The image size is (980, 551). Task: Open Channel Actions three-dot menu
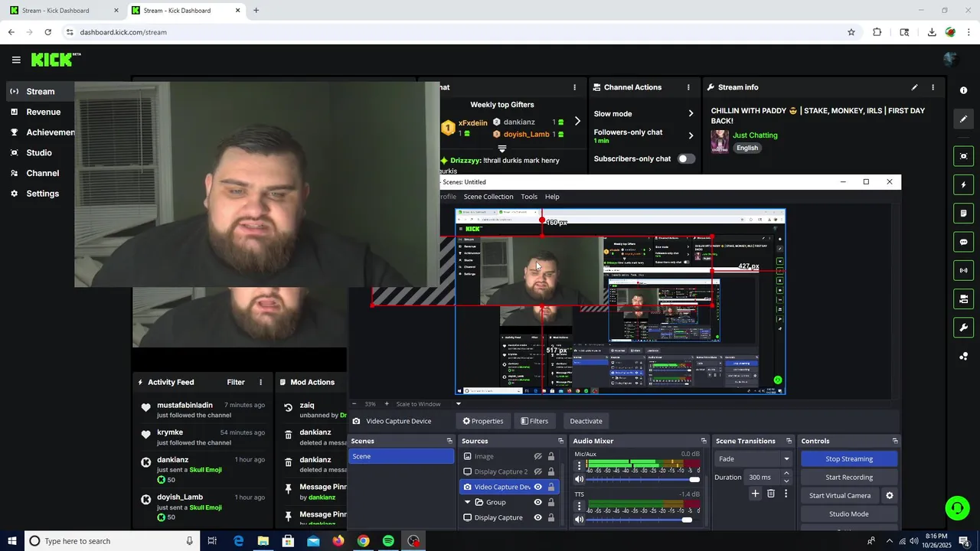pyautogui.click(x=688, y=87)
